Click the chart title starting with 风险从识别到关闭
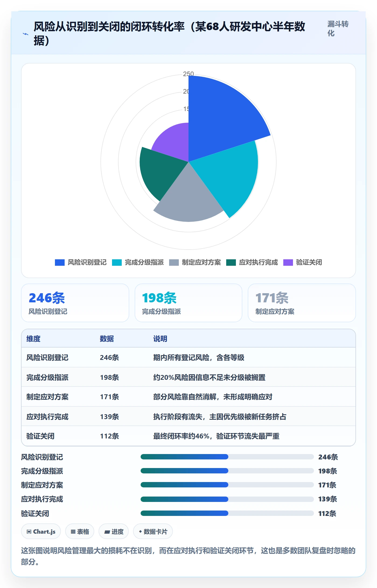This screenshot has height=588, width=377. point(169,34)
